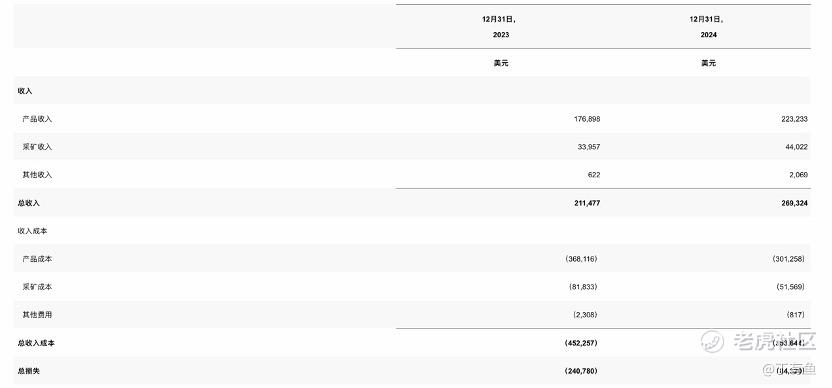Click the 2023 product revenue value 176,898

coord(587,119)
